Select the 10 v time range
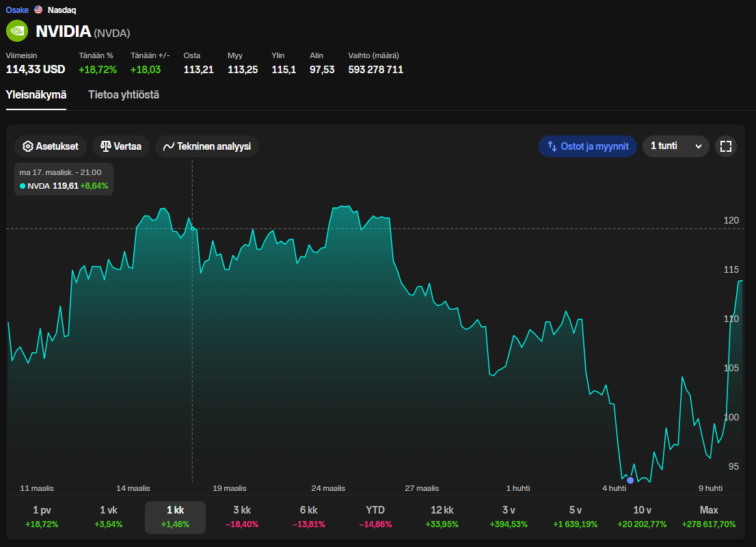The image size is (756, 547). [643, 517]
